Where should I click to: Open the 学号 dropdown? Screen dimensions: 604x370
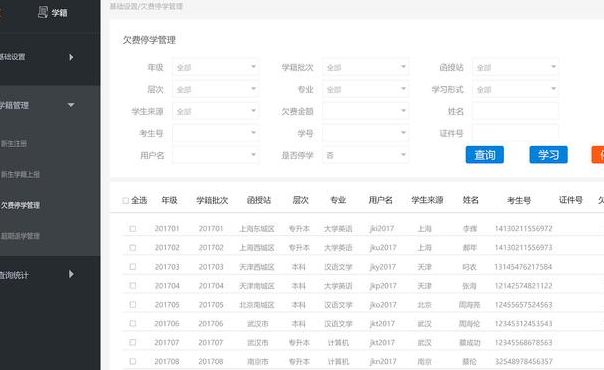point(365,133)
